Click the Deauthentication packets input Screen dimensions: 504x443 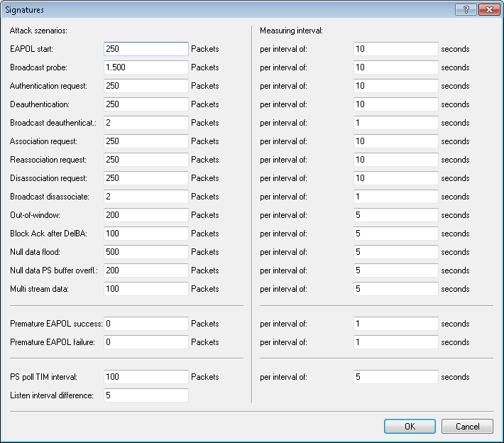click(146, 104)
